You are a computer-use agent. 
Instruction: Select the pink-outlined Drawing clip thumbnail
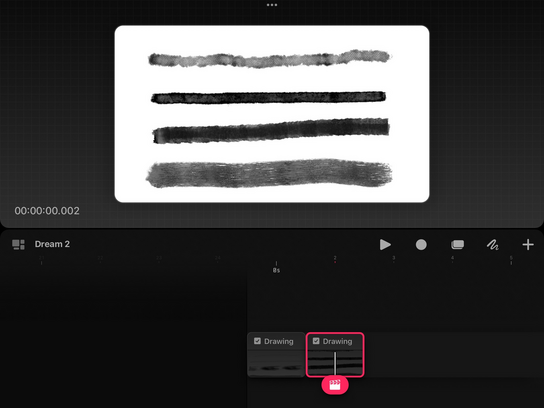pos(335,363)
